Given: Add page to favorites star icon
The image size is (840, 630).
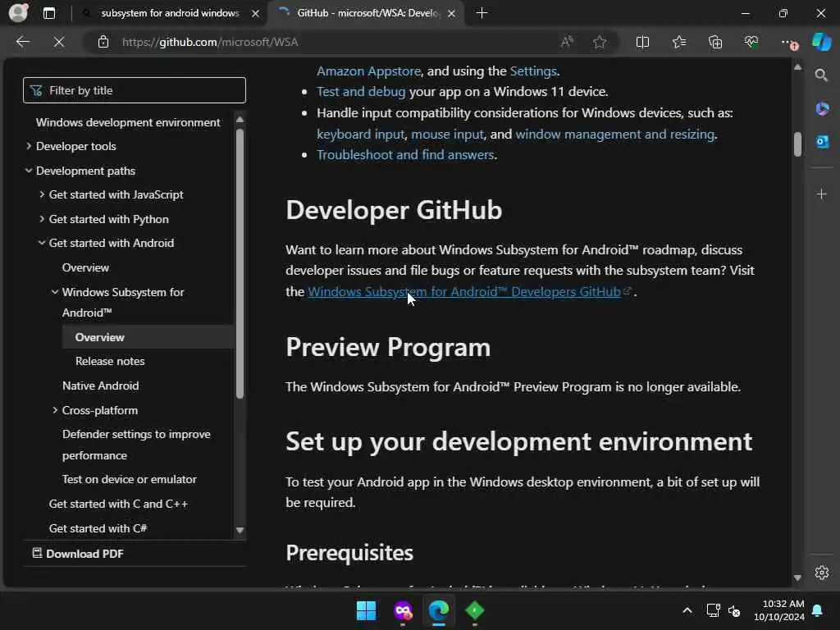Looking at the screenshot, I should point(600,42).
